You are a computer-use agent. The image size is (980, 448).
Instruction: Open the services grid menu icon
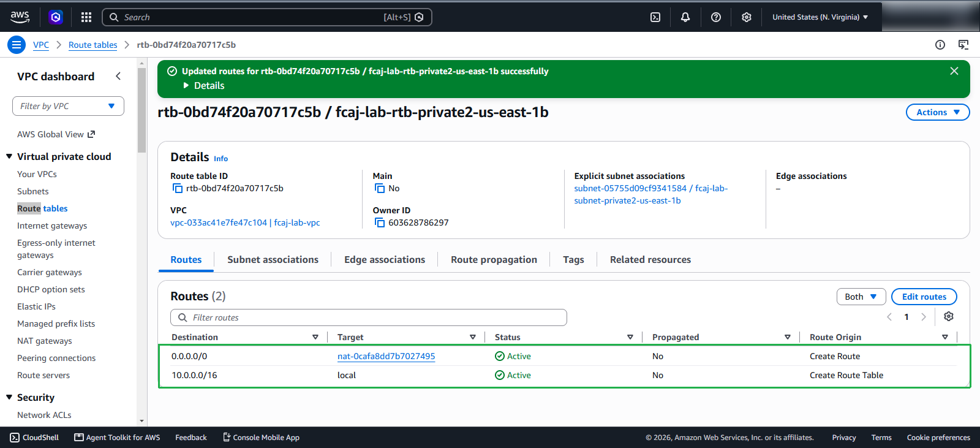86,17
